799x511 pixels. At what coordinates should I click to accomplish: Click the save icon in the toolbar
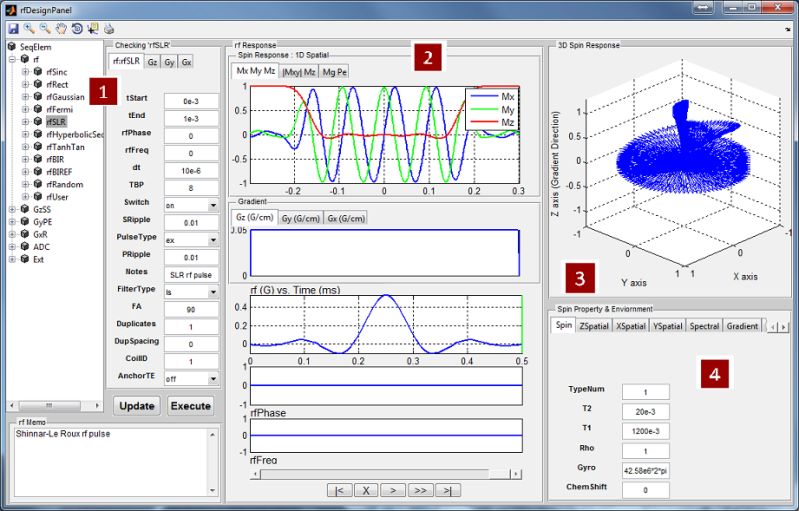click(x=13, y=29)
